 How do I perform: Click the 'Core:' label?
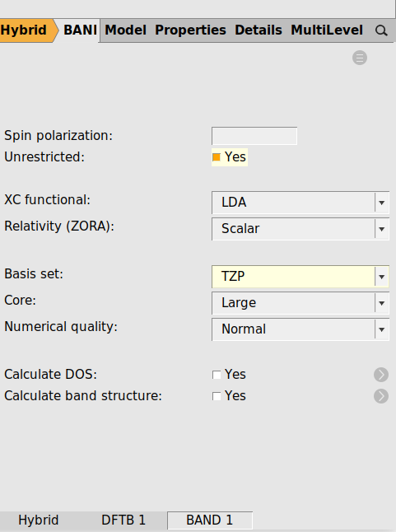click(x=20, y=301)
